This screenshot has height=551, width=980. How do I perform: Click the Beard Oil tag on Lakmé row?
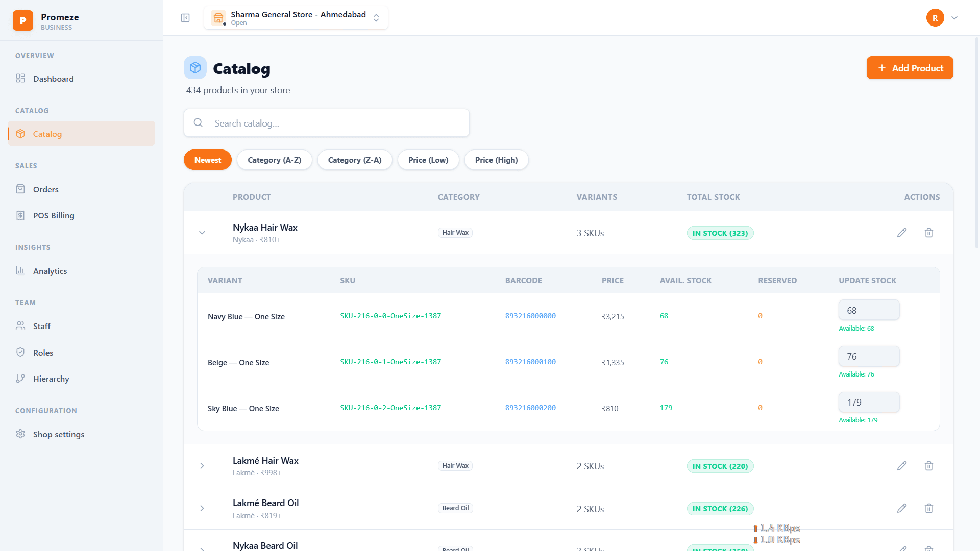455,508
